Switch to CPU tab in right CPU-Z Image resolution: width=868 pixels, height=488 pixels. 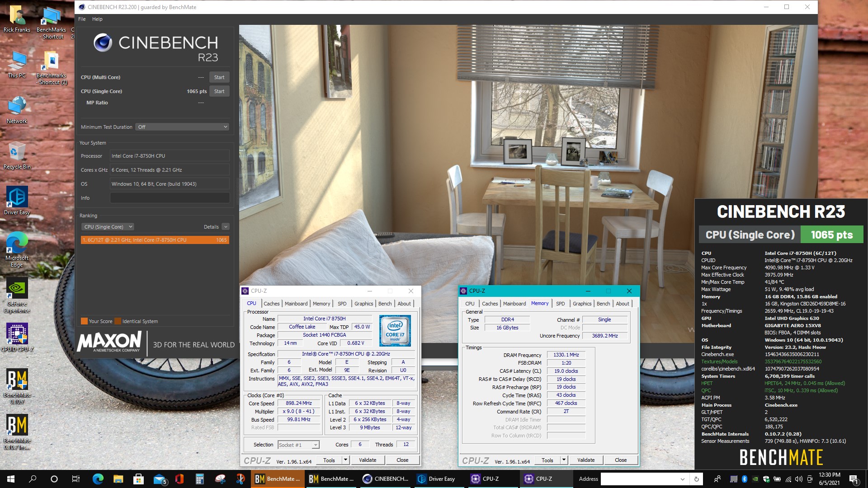click(470, 304)
